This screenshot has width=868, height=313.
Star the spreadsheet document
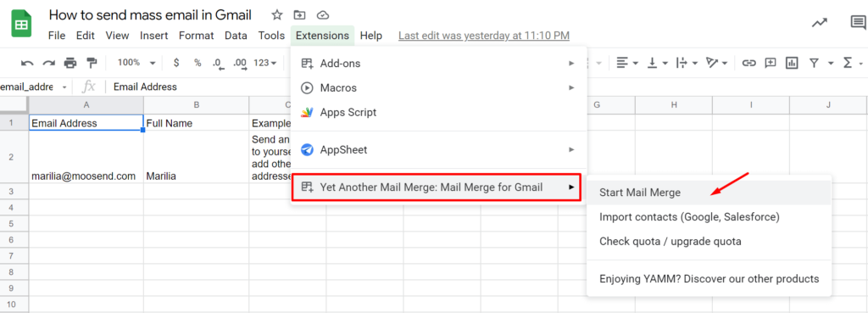point(277,15)
